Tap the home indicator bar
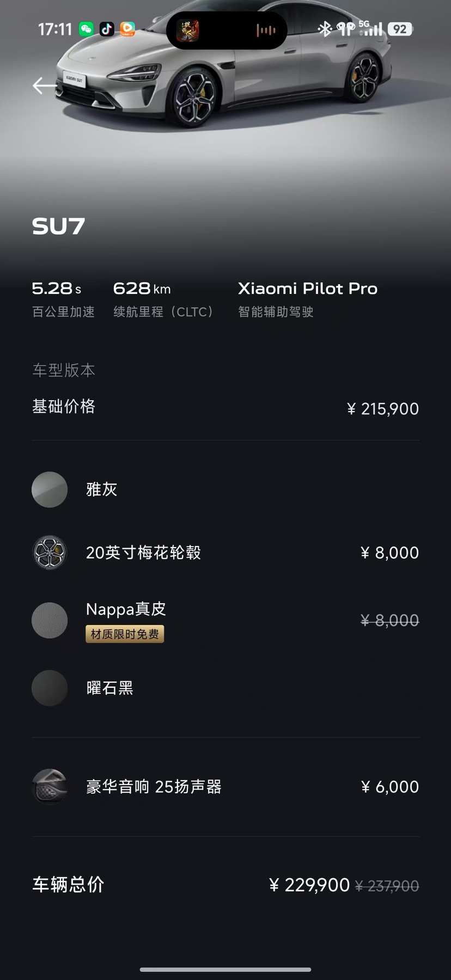 (225, 970)
